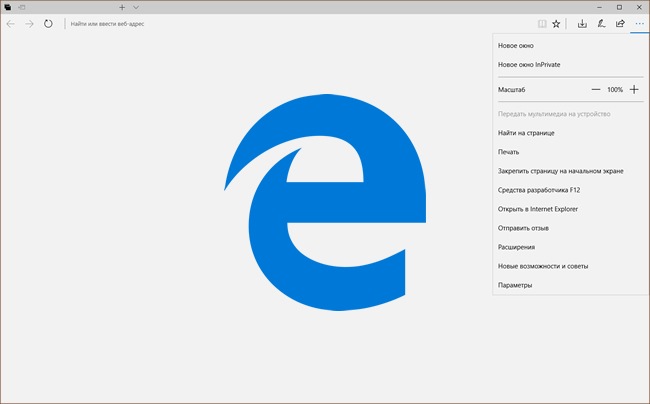Select Отправить отзыв
This screenshot has width=650, height=404.
[x=568, y=228]
